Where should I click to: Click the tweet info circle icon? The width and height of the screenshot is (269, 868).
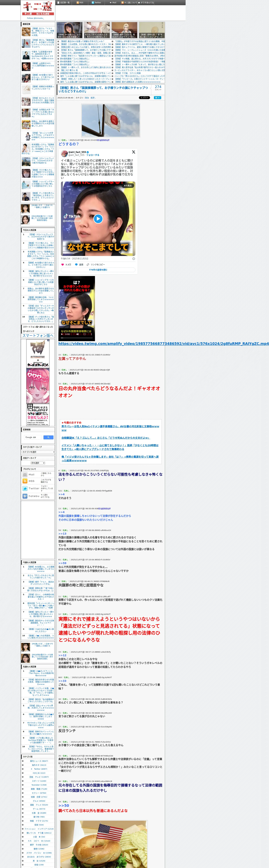point(134,259)
